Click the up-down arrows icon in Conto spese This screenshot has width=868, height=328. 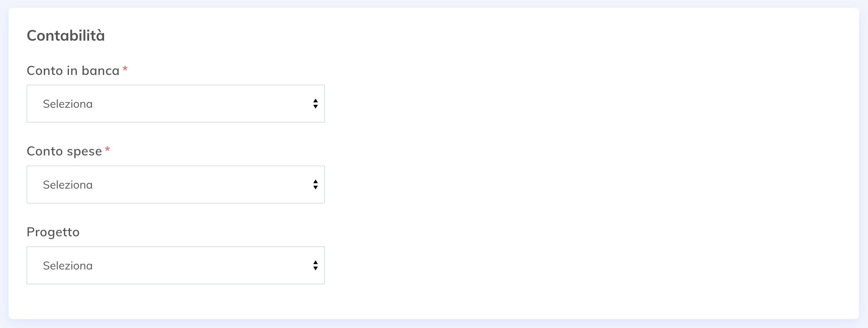(316, 184)
